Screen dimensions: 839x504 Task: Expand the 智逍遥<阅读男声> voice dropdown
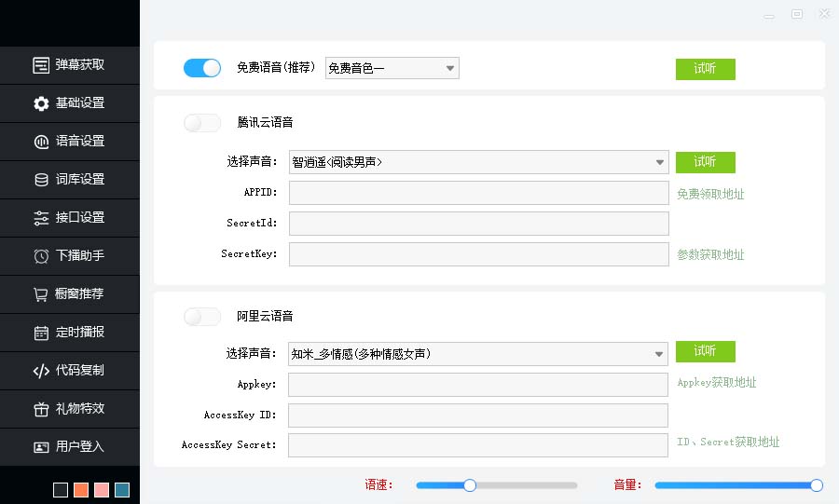tap(478, 162)
